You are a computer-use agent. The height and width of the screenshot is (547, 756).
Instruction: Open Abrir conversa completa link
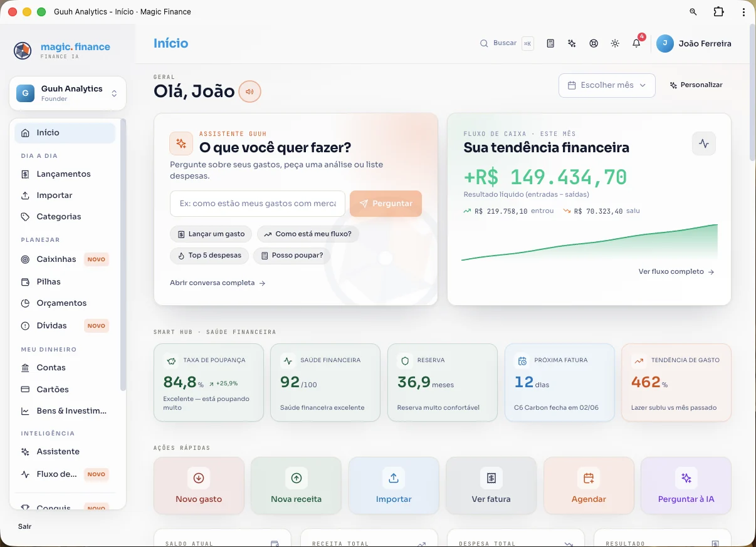click(x=218, y=283)
